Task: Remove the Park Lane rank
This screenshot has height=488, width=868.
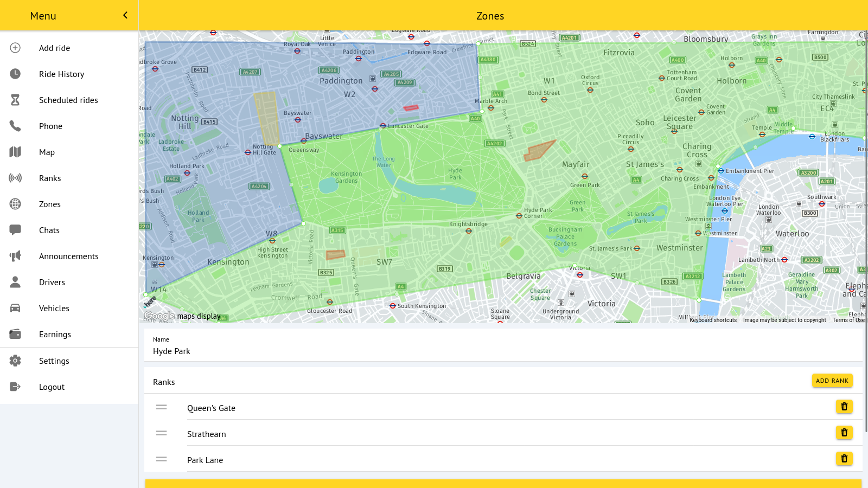Action: pos(844,459)
